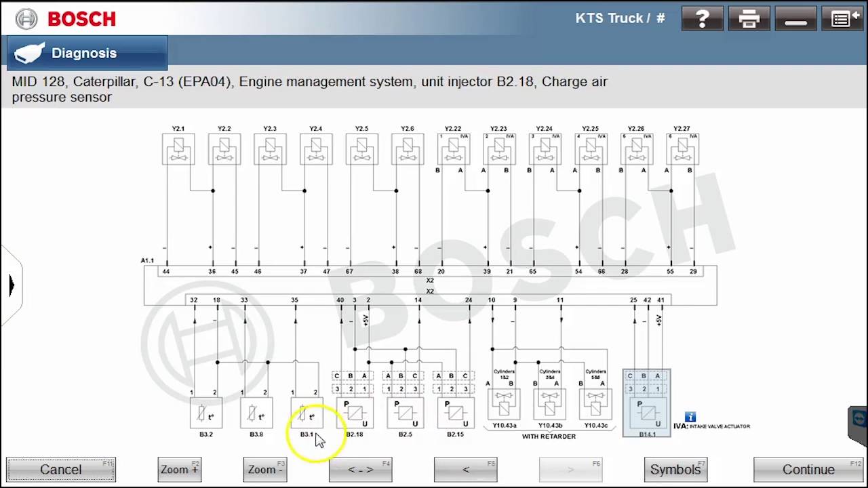
Task: Open the list menu icon in header
Action: click(842, 18)
